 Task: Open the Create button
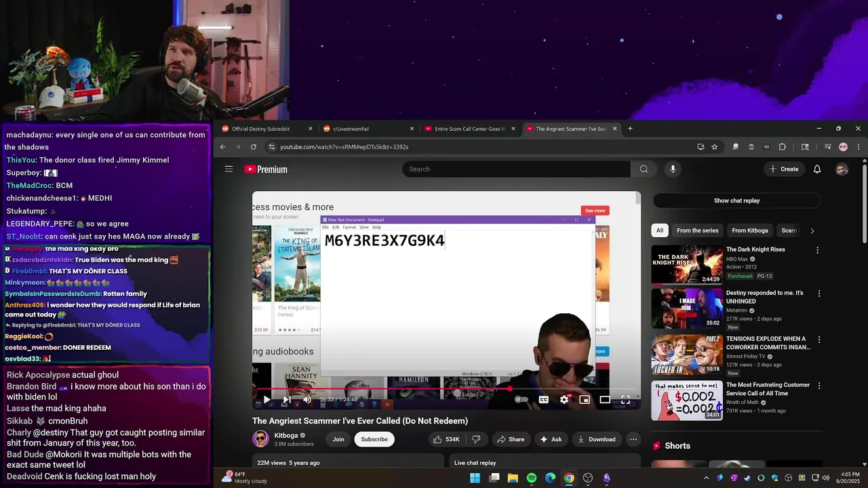(784, 169)
